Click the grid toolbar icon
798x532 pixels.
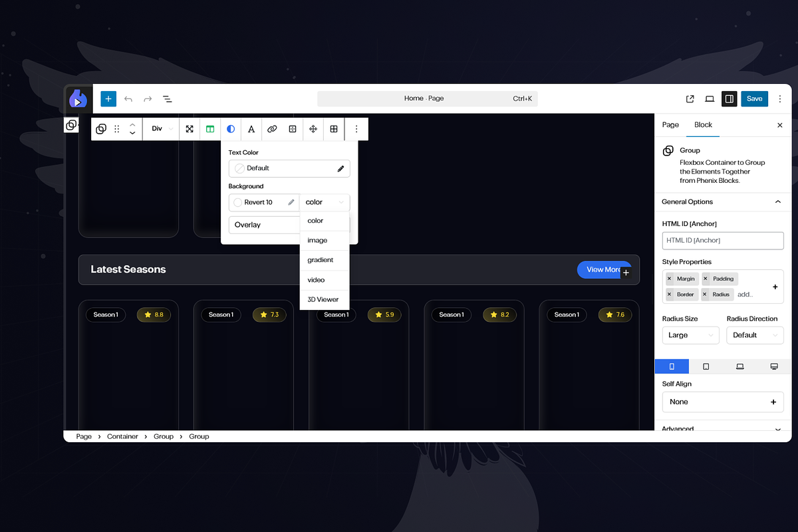334,129
